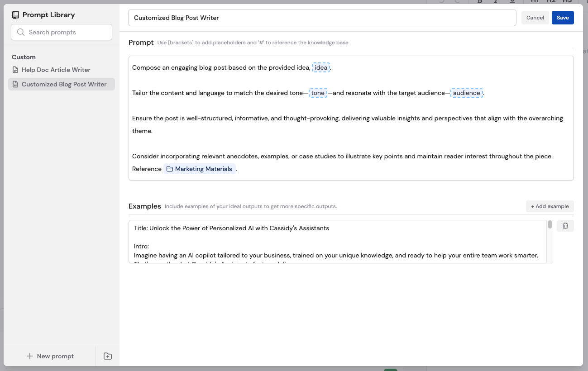The image size is (588, 371).
Task: Apply Heading 2 from the formatting toolbar
Action: click(551, 1)
